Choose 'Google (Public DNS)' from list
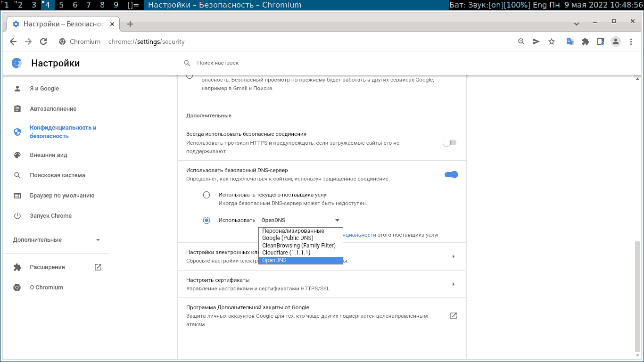This screenshot has width=644, height=362. point(301,238)
